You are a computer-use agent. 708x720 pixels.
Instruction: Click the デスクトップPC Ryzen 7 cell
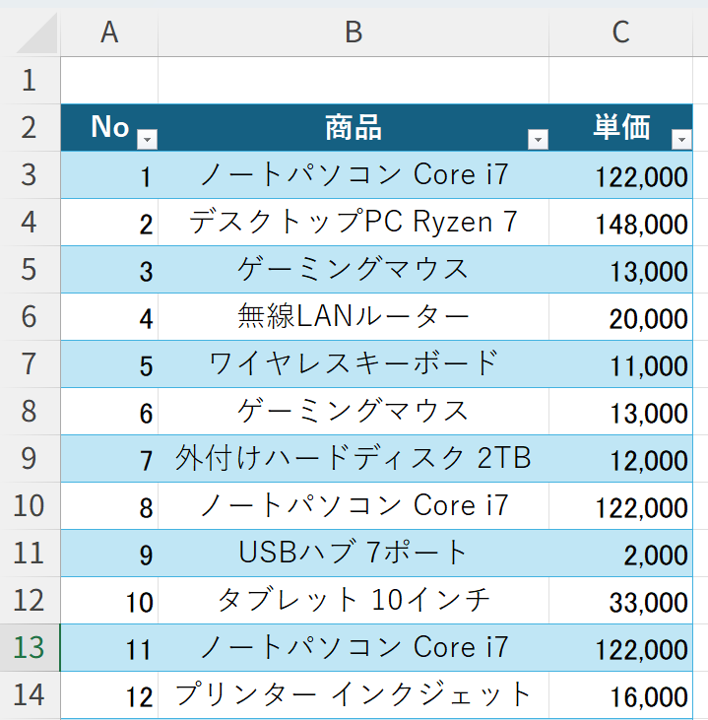pyautogui.click(x=353, y=222)
